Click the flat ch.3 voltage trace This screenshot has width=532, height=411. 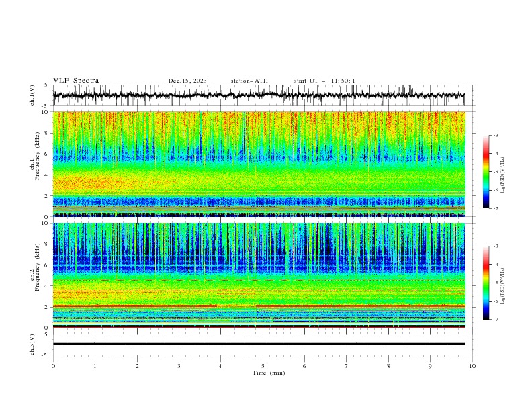coord(259,344)
